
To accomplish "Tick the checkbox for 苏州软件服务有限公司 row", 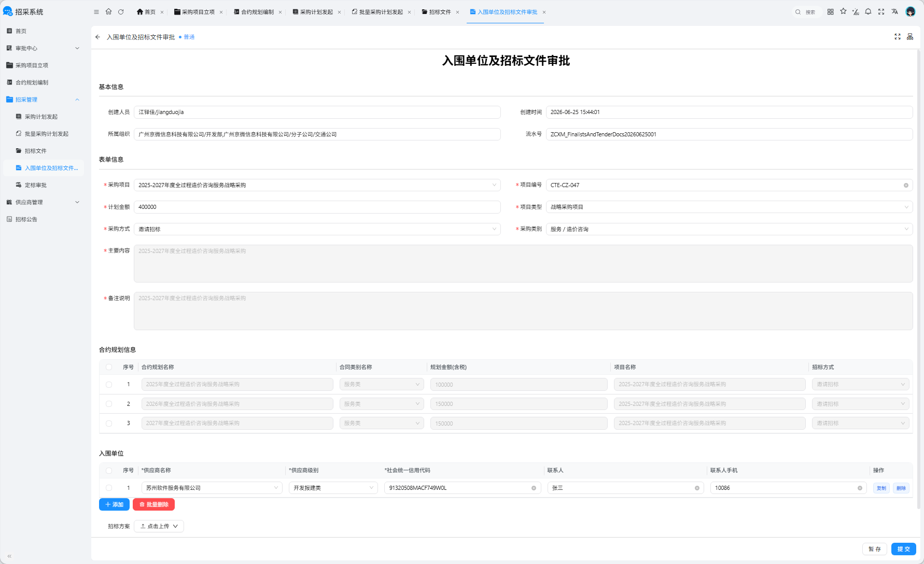I will (x=109, y=488).
